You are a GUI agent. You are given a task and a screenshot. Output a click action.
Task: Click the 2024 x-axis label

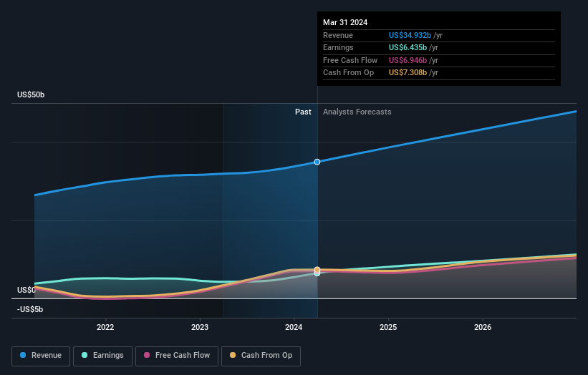tap(294, 327)
